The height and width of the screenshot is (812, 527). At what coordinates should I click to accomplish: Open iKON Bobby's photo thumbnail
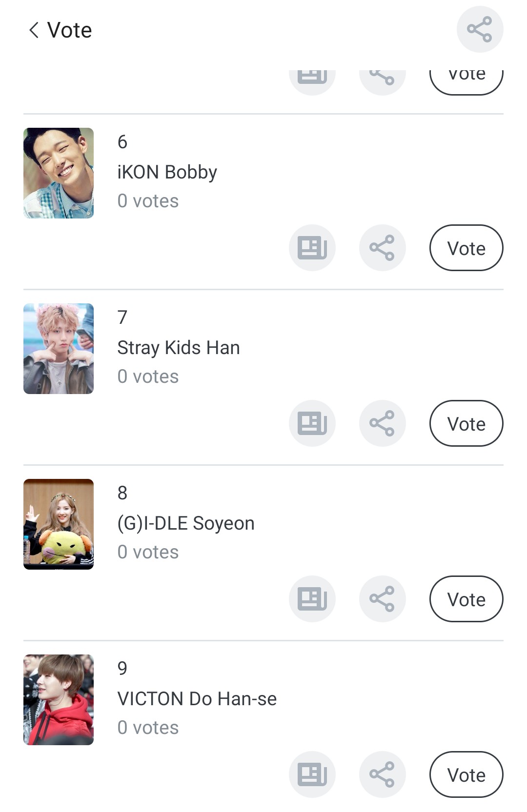[x=59, y=173]
